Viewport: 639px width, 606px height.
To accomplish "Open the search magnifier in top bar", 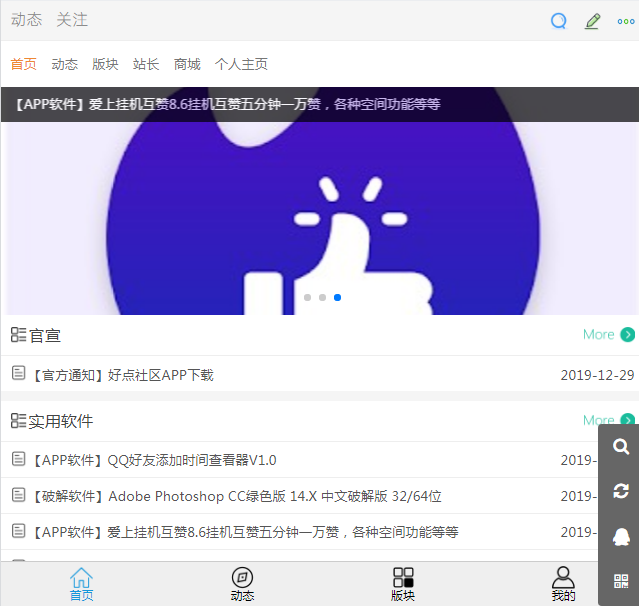I will 559,21.
